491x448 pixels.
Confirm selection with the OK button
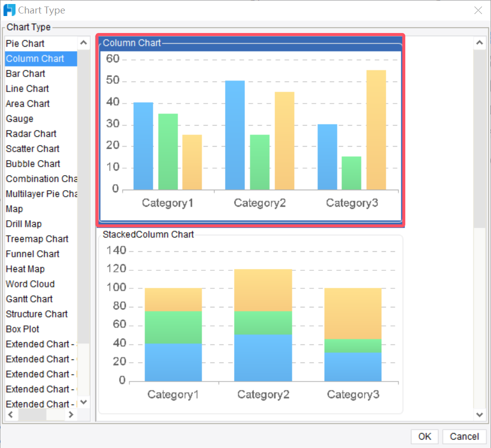click(x=425, y=436)
